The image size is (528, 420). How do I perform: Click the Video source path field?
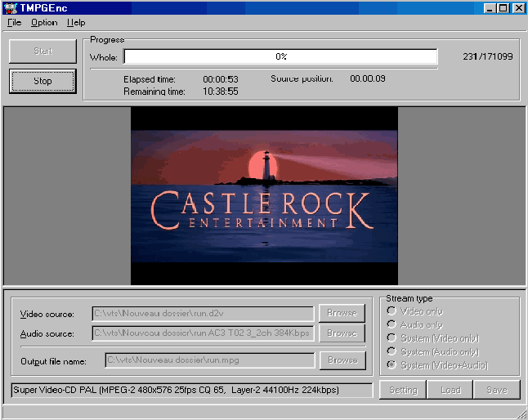coord(203,314)
